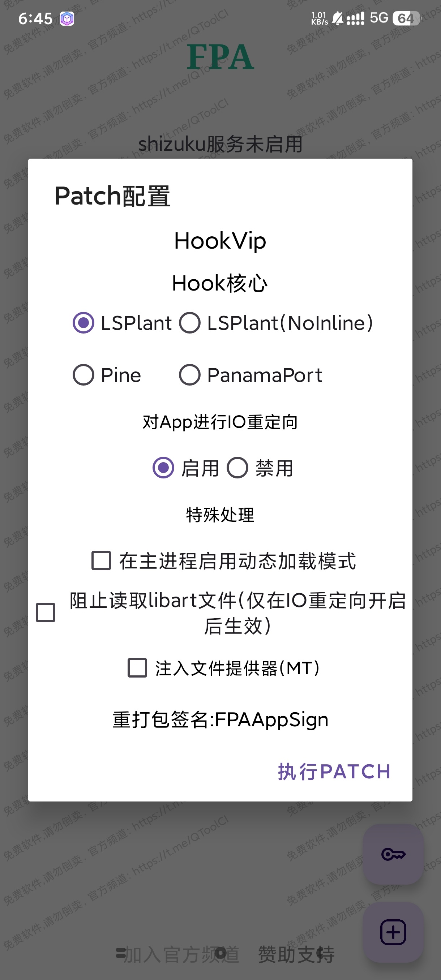Check 注入文件提供器(MT) checkbox
The image size is (441, 980).
click(x=137, y=668)
